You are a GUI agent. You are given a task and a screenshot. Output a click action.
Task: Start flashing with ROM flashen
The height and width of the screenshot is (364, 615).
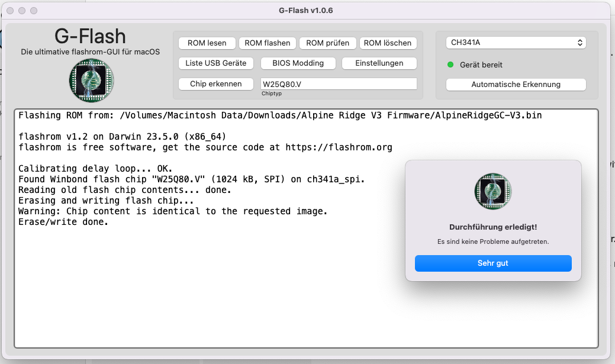(267, 43)
